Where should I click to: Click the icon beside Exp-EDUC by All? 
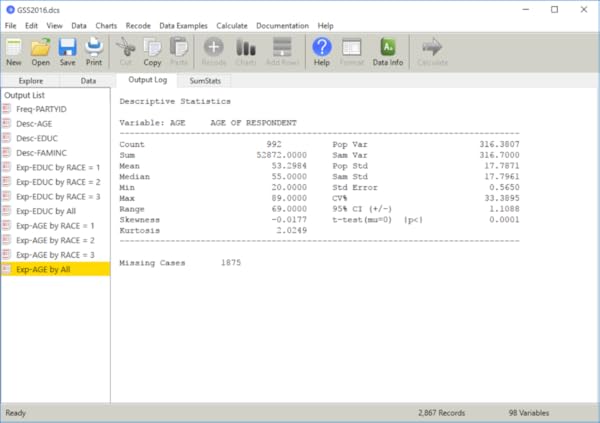7,211
